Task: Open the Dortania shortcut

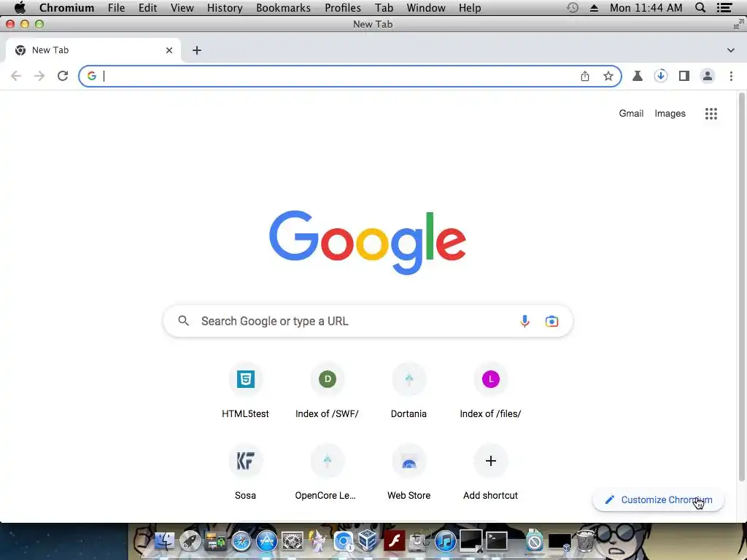Action: tap(409, 392)
